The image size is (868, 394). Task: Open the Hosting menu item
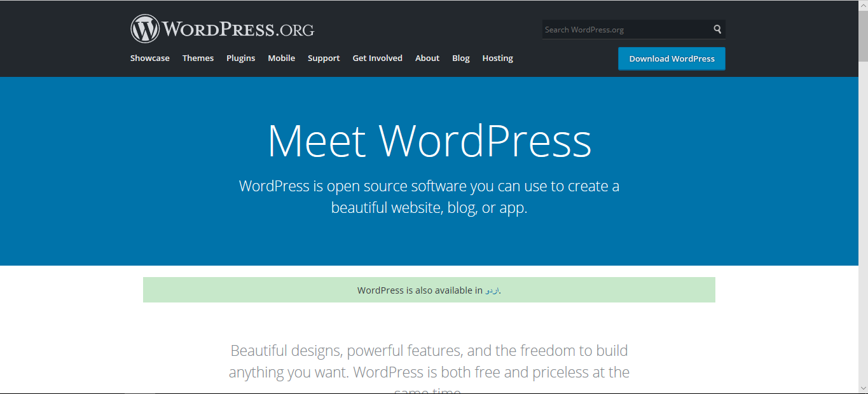pyautogui.click(x=497, y=58)
